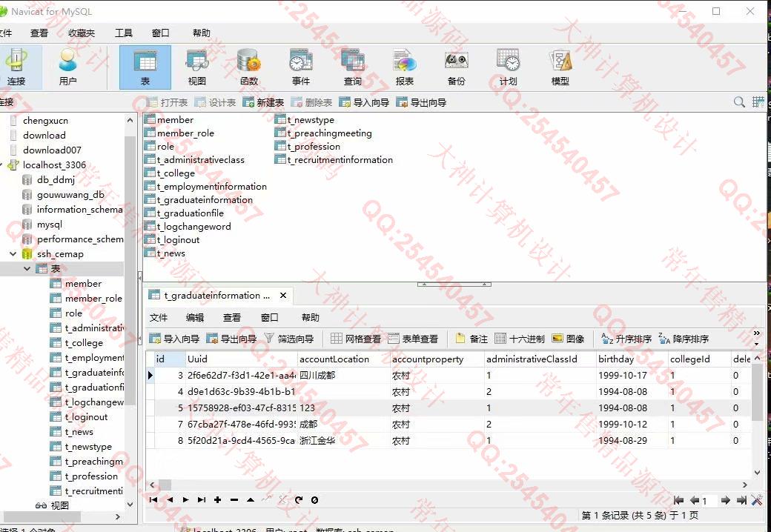Open 筛选向导 (Filter Wizard) in data toolbar
This screenshot has height=532, width=771.
point(289,339)
